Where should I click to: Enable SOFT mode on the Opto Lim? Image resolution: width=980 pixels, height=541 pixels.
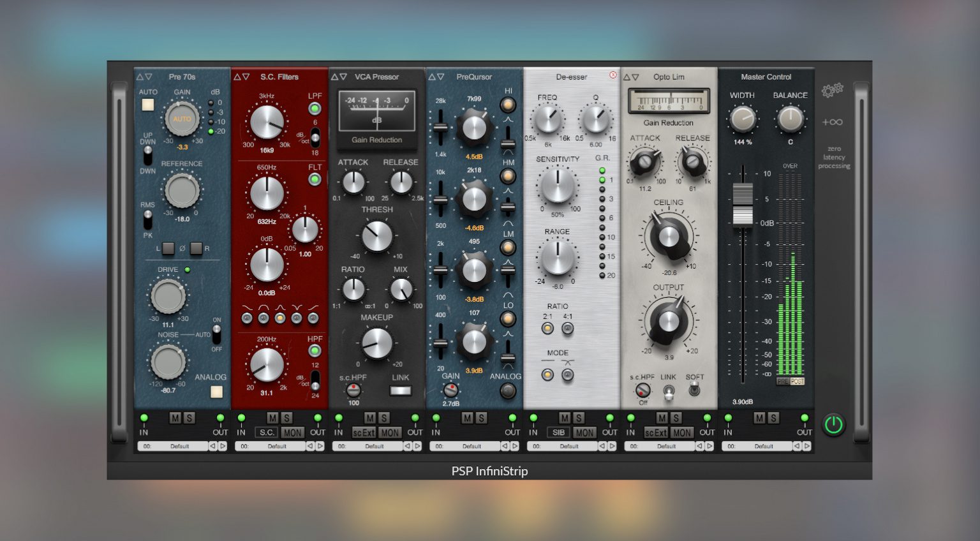695,389
